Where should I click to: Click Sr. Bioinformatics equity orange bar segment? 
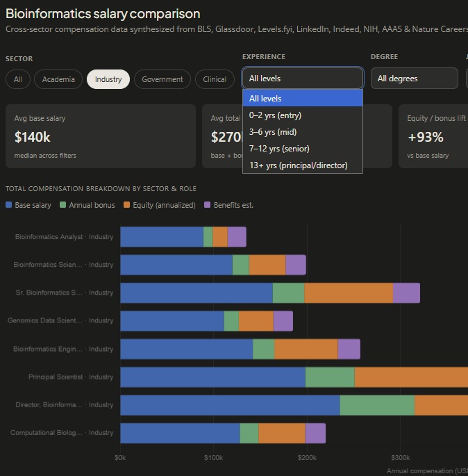[349, 293]
